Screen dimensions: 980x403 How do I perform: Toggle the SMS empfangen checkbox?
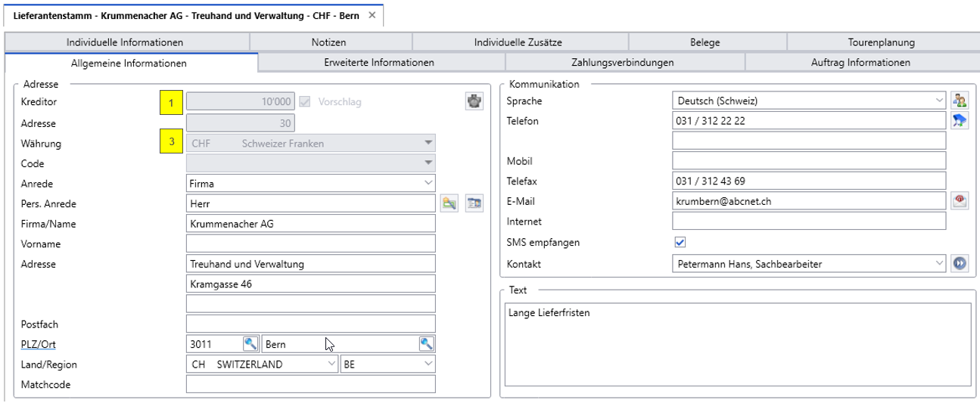(680, 243)
